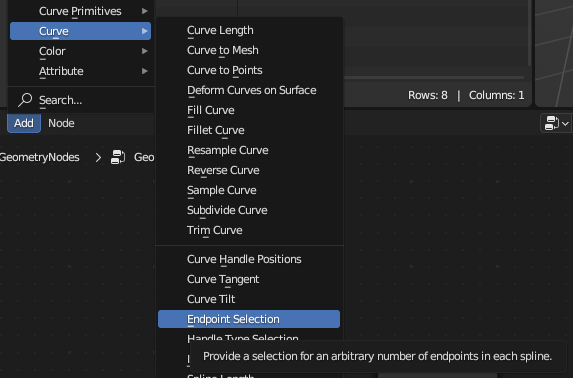Open the Color submenu
This screenshot has width=573, height=378.
[80, 51]
